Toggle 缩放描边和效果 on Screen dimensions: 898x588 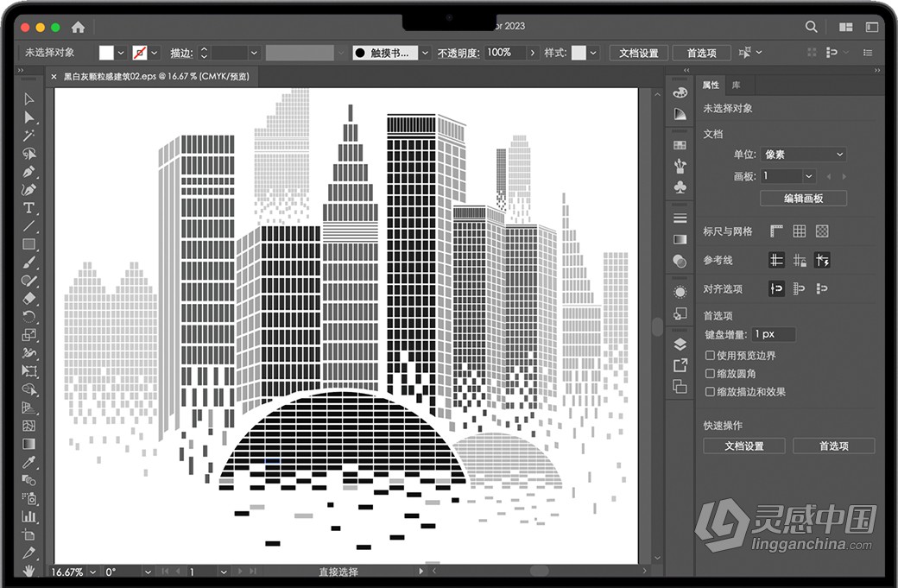coord(710,390)
